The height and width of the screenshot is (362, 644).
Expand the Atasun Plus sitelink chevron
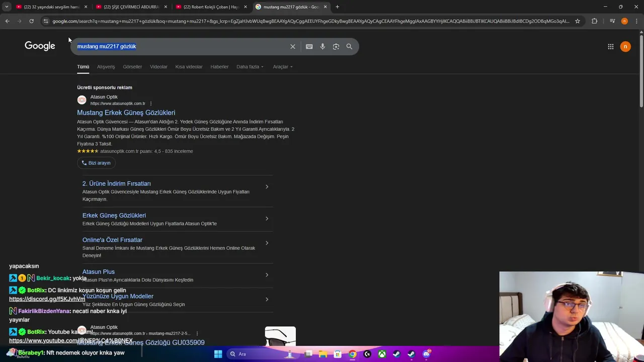267,275
